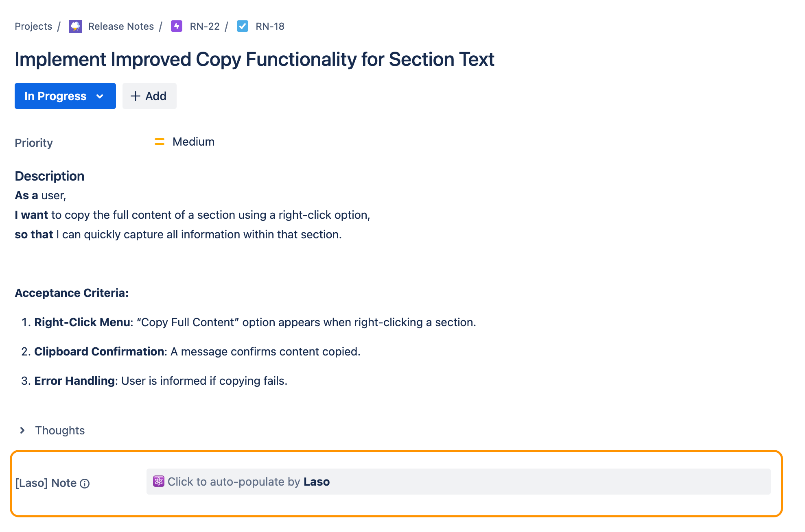Click the orange Medium priority icon

[x=160, y=142]
